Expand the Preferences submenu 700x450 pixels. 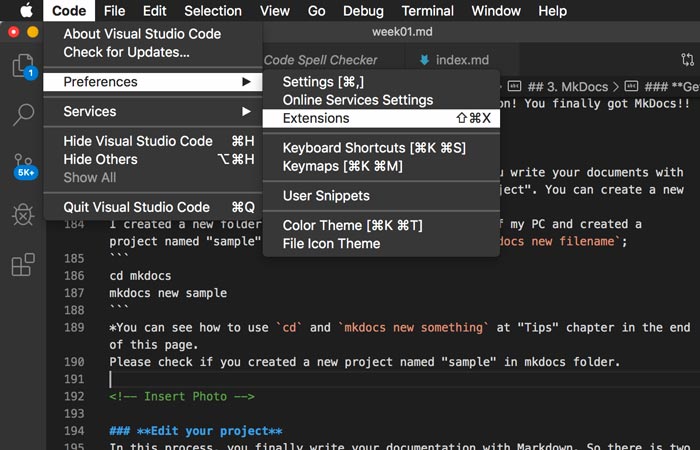point(153,82)
